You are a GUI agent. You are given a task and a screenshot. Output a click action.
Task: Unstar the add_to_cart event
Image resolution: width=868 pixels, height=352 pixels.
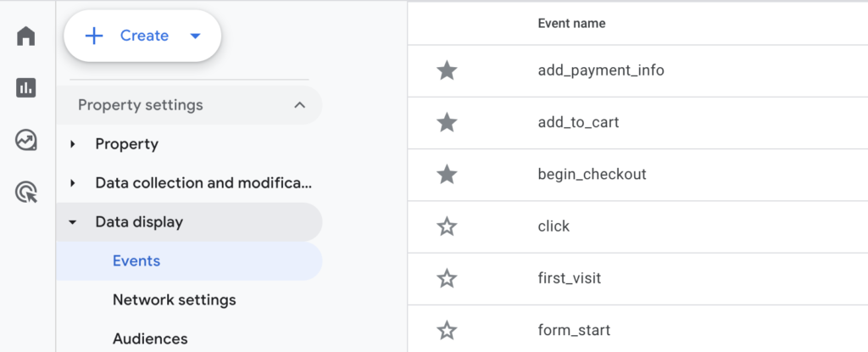447,122
